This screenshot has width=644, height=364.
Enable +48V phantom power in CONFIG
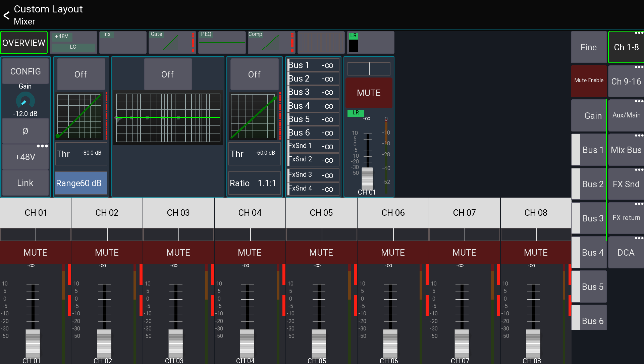pyautogui.click(x=25, y=156)
